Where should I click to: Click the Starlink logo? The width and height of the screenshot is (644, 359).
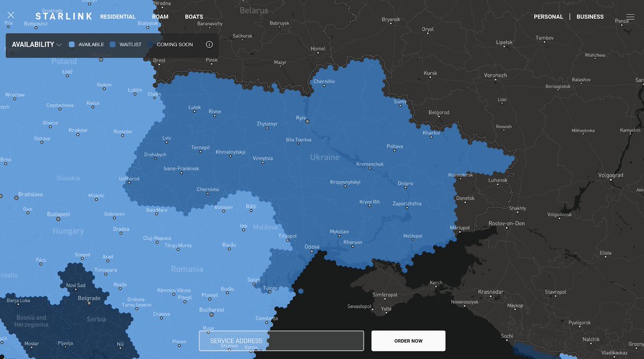pyautogui.click(x=64, y=17)
